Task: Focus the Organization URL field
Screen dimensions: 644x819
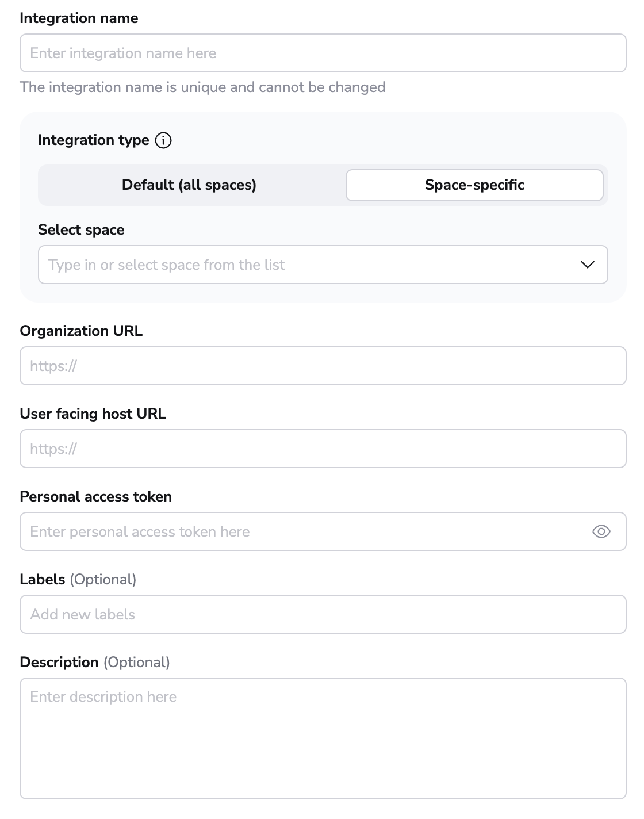Action: coord(323,365)
